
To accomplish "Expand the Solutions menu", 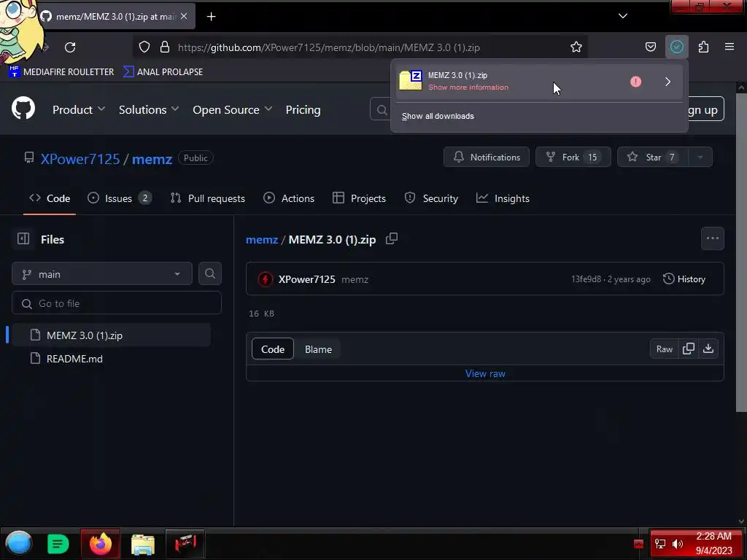I will pyautogui.click(x=149, y=109).
